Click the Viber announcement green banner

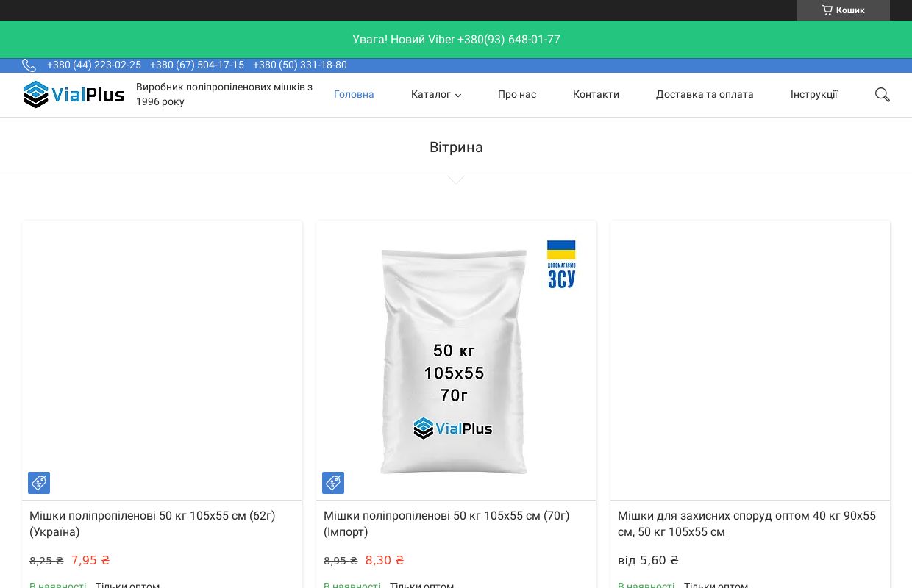[x=456, y=40]
